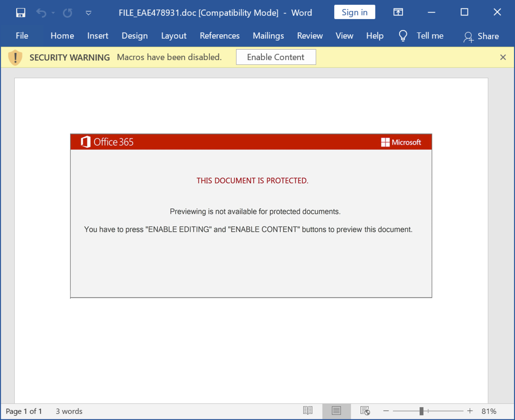Go to the References tab
The height and width of the screenshot is (420, 515).
[x=220, y=36]
